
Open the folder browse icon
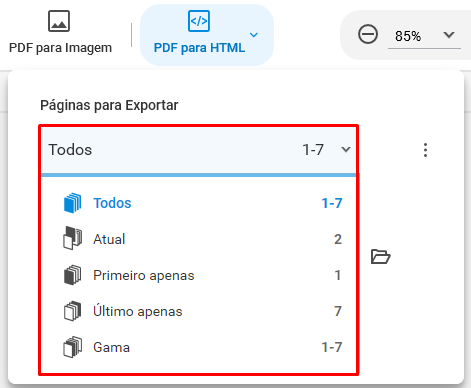tap(380, 257)
